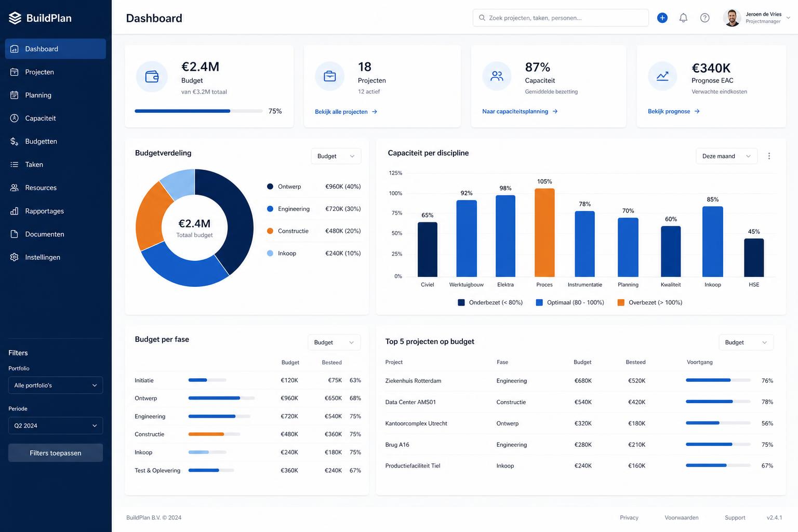The width and height of the screenshot is (798, 532).
Task: Click the Overbezet legend swatch
Action: [x=621, y=302]
